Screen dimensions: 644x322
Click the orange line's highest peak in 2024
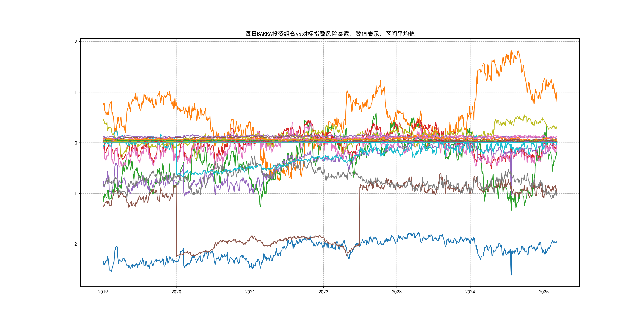(x=511, y=50)
